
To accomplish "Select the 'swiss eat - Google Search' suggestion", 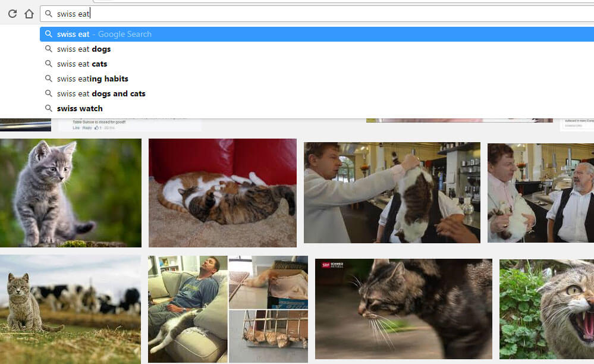I will click(317, 34).
